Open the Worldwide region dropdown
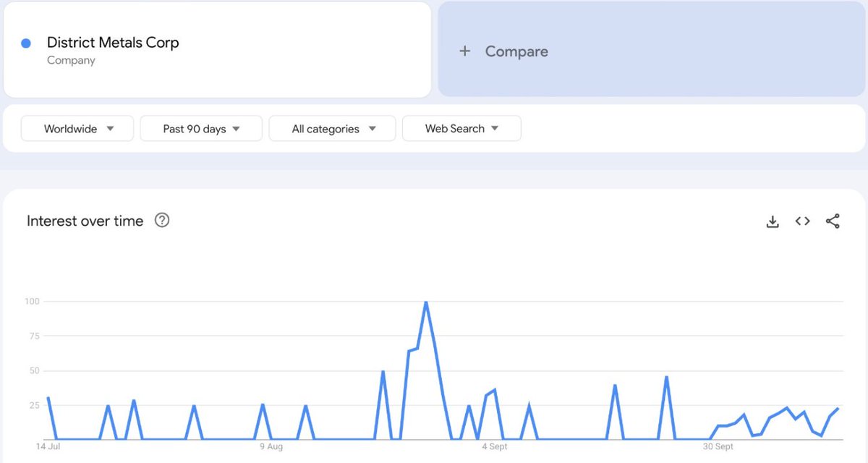This screenshot has width=868, height=463. click(x=77, y=129)
